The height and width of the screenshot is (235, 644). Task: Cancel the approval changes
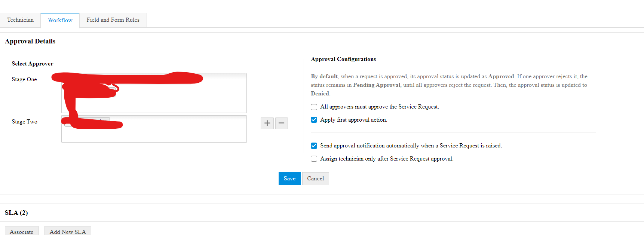point(316,178)
